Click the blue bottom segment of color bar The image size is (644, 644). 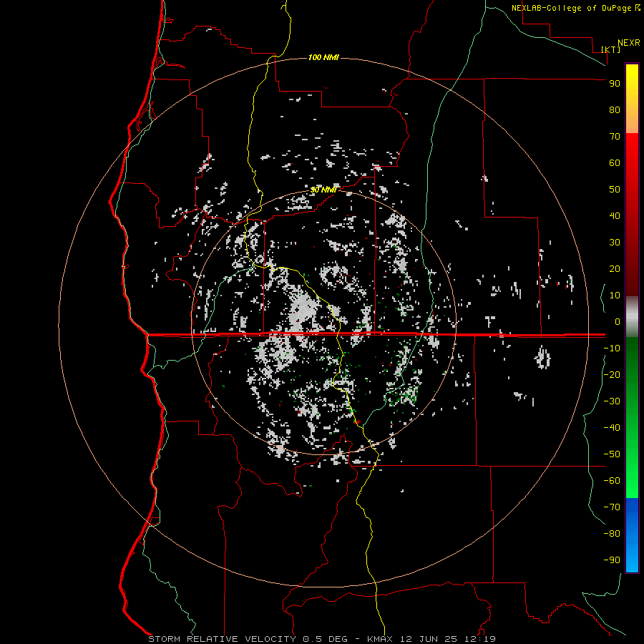[632, 535]
